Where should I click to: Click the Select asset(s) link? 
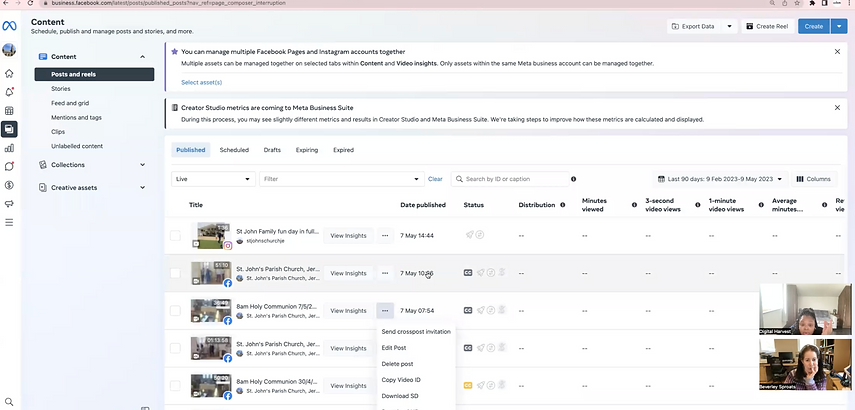[202, 82]
